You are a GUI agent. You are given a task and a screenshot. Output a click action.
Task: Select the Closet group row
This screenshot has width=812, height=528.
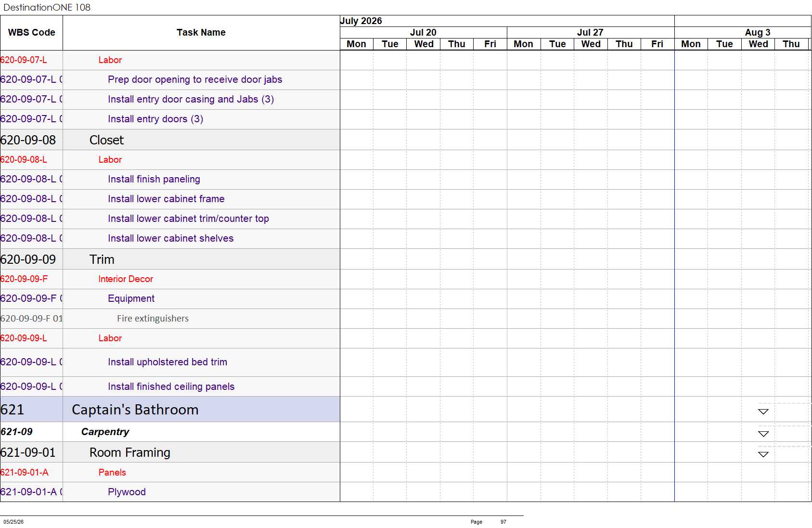[170, 140]
